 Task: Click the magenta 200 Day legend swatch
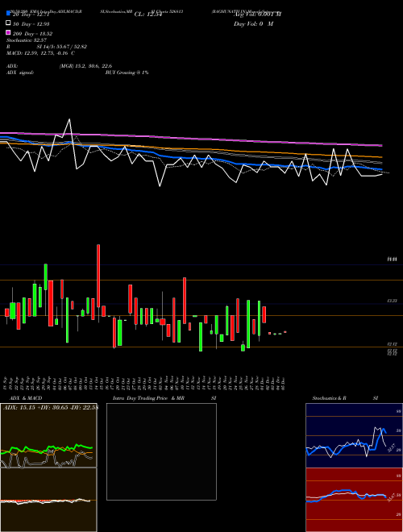(8, 32)
